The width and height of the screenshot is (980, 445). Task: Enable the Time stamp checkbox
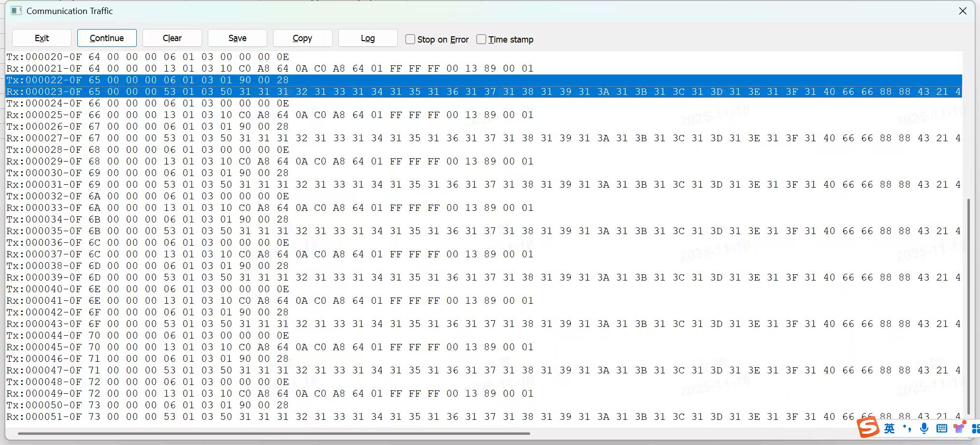coord(481,39)
